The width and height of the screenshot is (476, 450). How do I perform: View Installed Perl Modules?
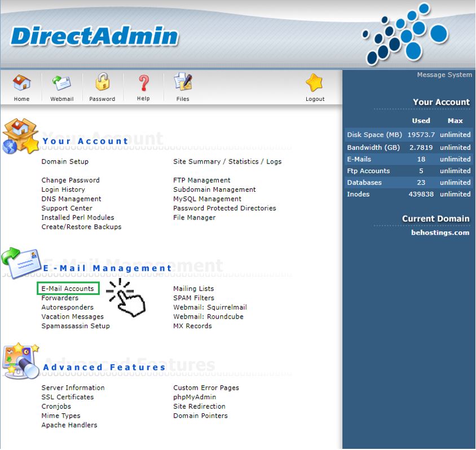(x=78, y=218)
